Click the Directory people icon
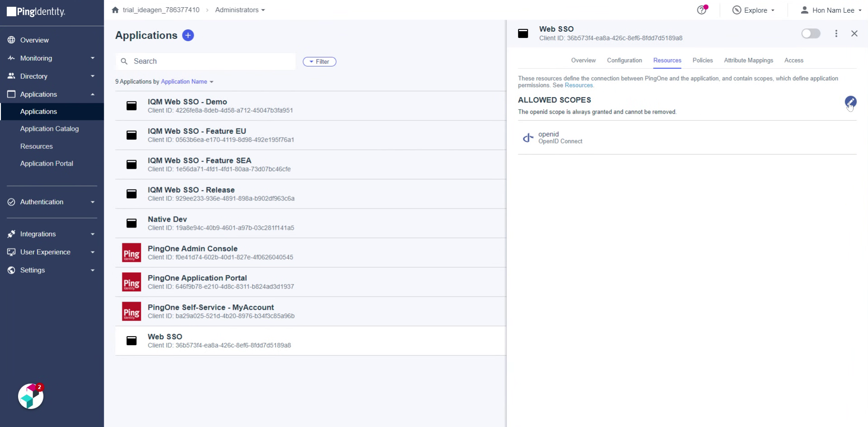Screen dimensions: 868x427 click(x=11, y=76)
